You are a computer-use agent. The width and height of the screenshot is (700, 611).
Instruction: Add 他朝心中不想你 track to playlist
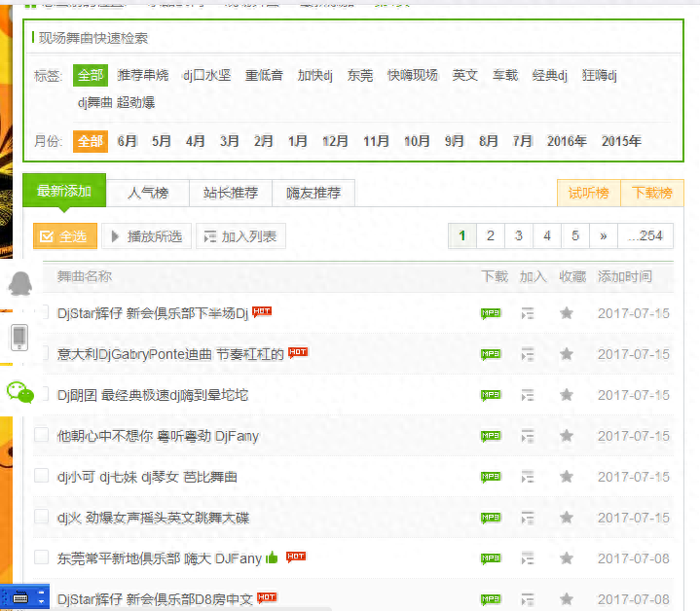tap(528, 436)
